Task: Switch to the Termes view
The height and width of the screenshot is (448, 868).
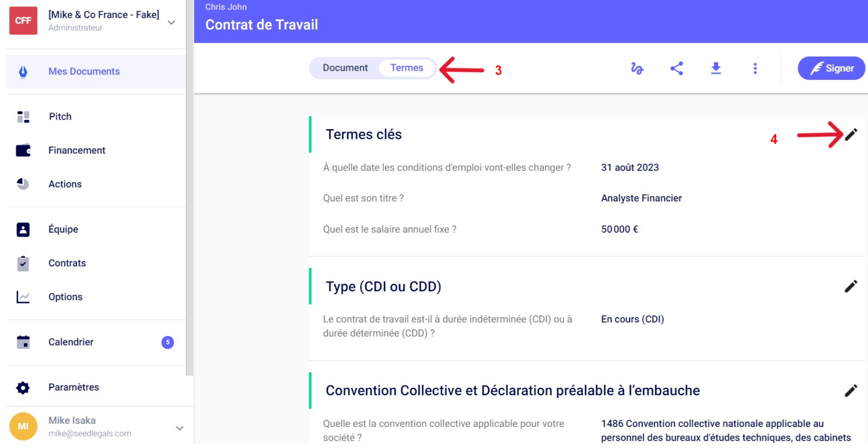Action: [x=407, y=68]
